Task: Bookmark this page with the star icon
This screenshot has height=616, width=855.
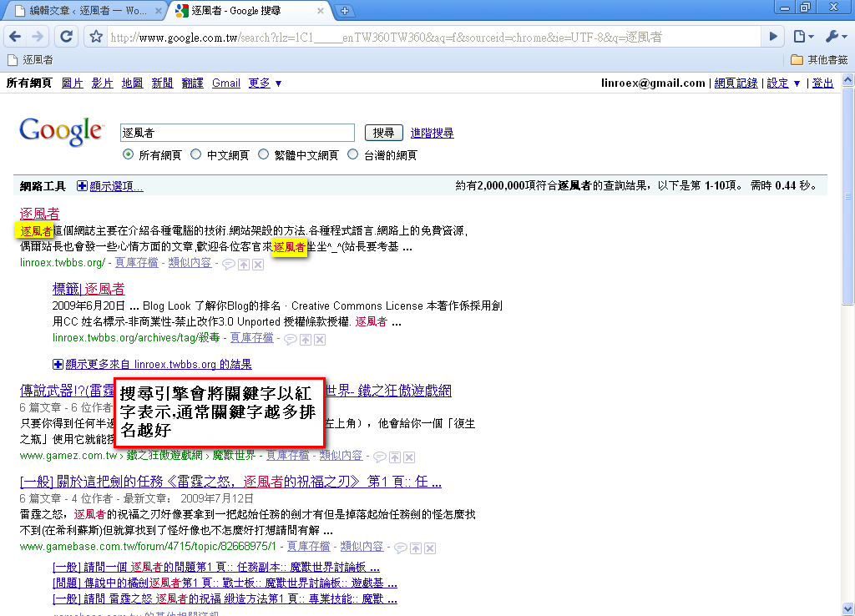Action: click(96, 37)
